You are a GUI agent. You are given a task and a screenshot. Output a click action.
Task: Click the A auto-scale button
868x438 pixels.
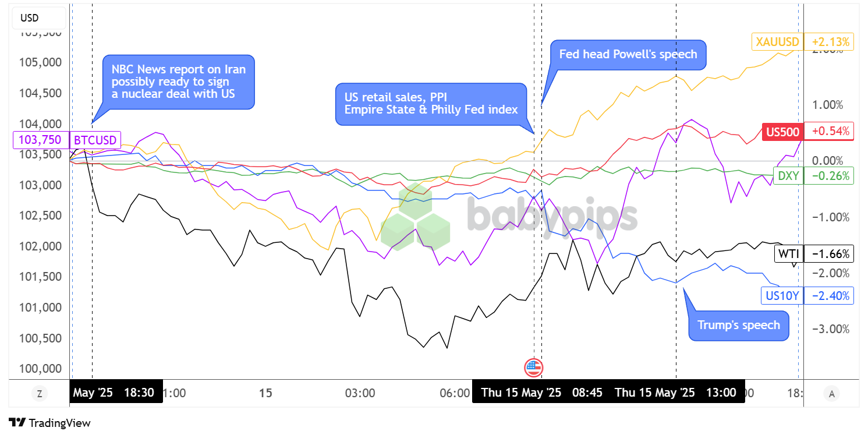pyautogui.click(x=831, y=394)
